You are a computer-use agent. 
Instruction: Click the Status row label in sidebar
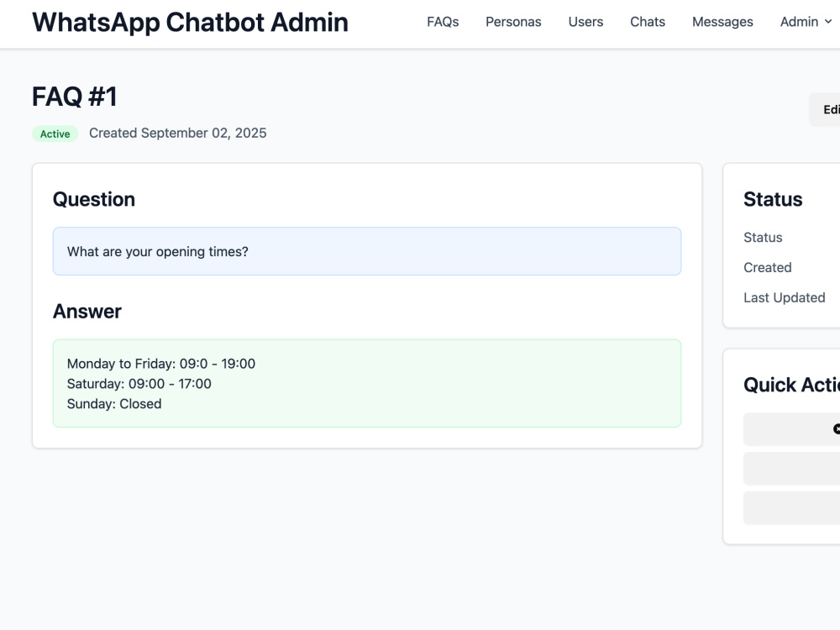[763, 238]
